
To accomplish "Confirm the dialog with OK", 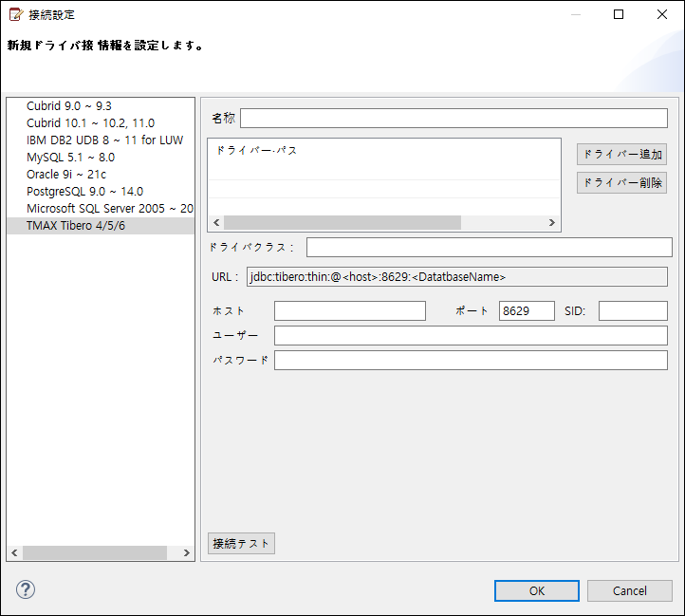I will click(536, 590).
